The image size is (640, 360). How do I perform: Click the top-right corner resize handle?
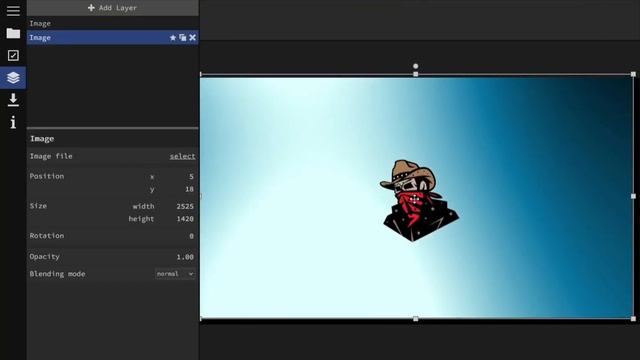[633, 74]
